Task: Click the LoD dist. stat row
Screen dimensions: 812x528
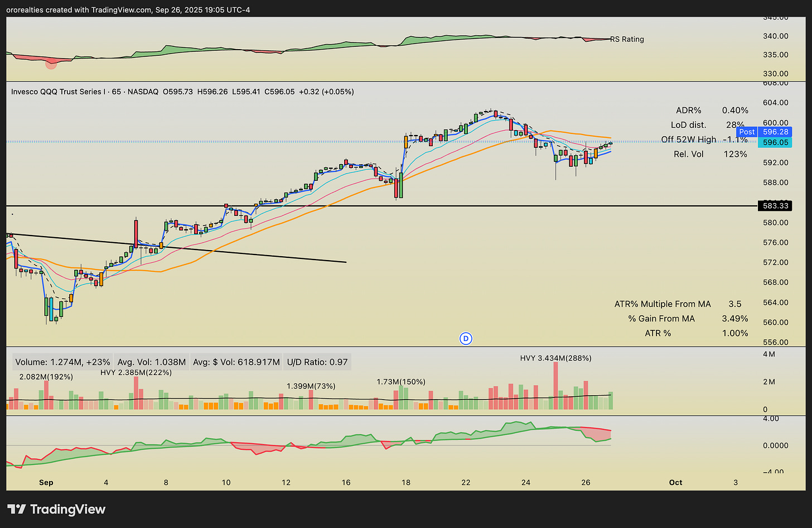Action: [x=707, y=125]
